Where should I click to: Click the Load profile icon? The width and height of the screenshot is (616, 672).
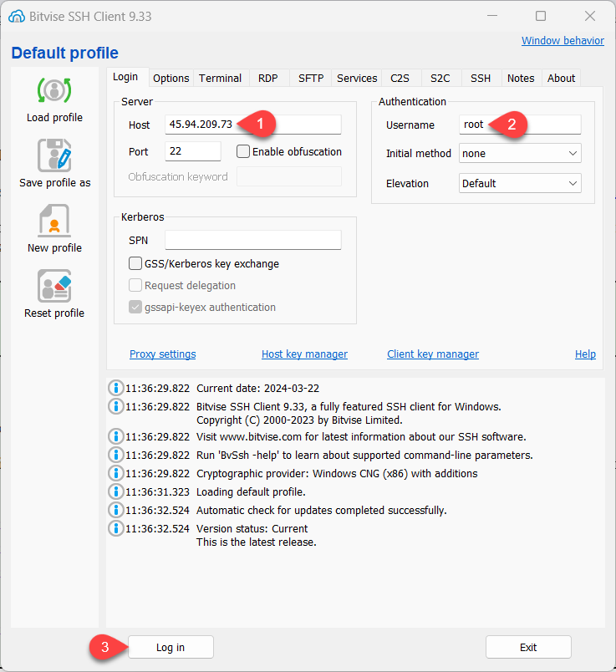(54, 90)
